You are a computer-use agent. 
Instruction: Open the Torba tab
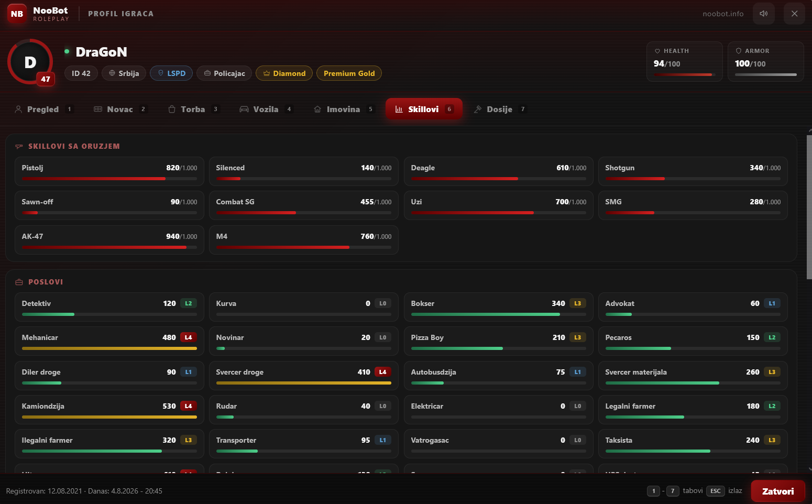(193, 109)
